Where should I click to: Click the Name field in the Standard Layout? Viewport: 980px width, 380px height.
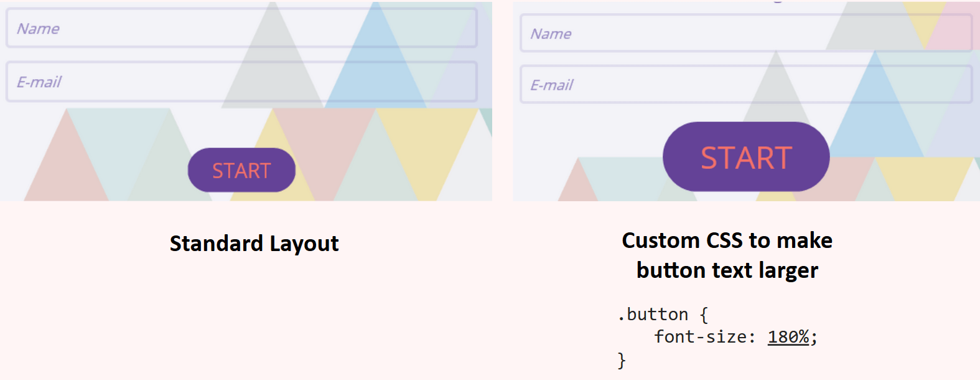[x=243, y=28]
